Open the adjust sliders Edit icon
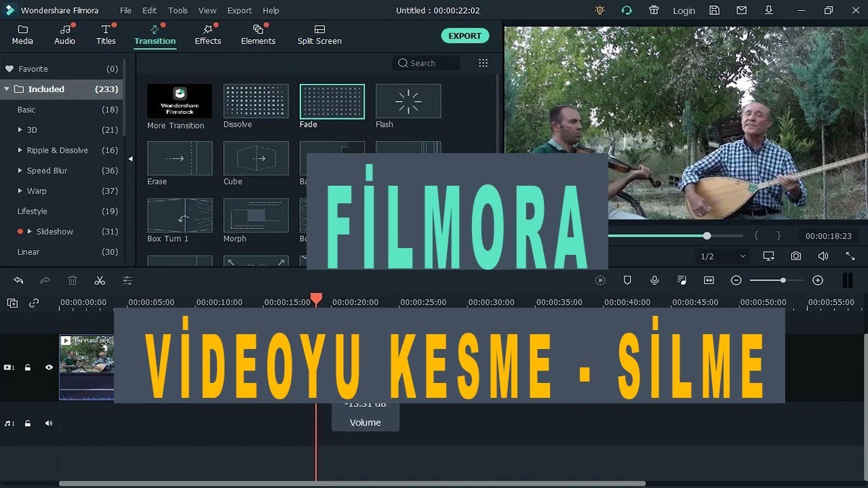 (127, 280)
